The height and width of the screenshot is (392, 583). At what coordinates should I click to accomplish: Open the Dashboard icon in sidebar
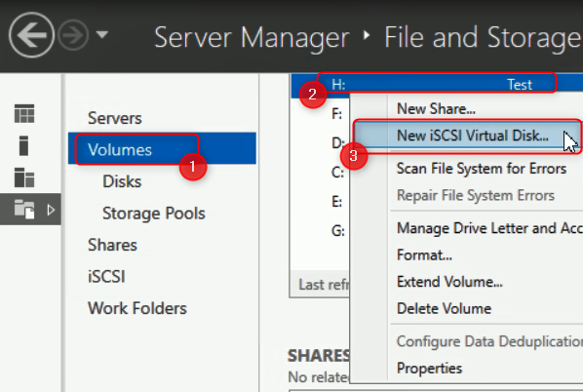point(24,113)
